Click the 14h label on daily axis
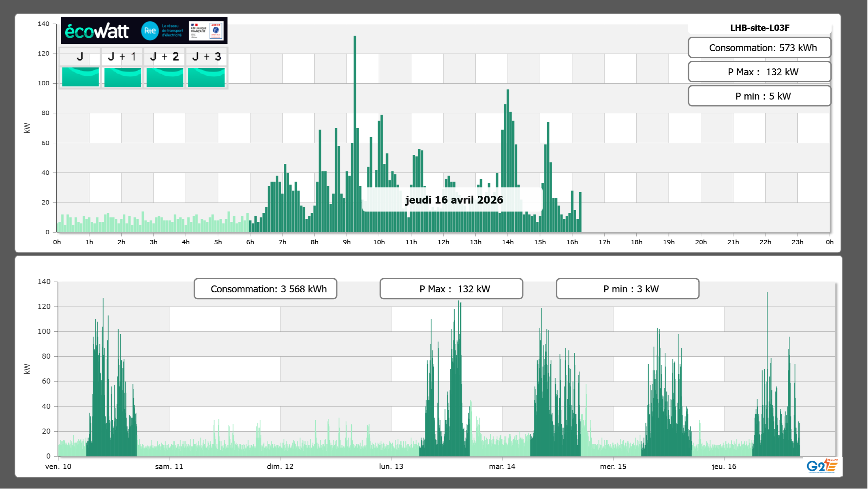This screenshot has height=489, width=868. click(x=507, y=242)
